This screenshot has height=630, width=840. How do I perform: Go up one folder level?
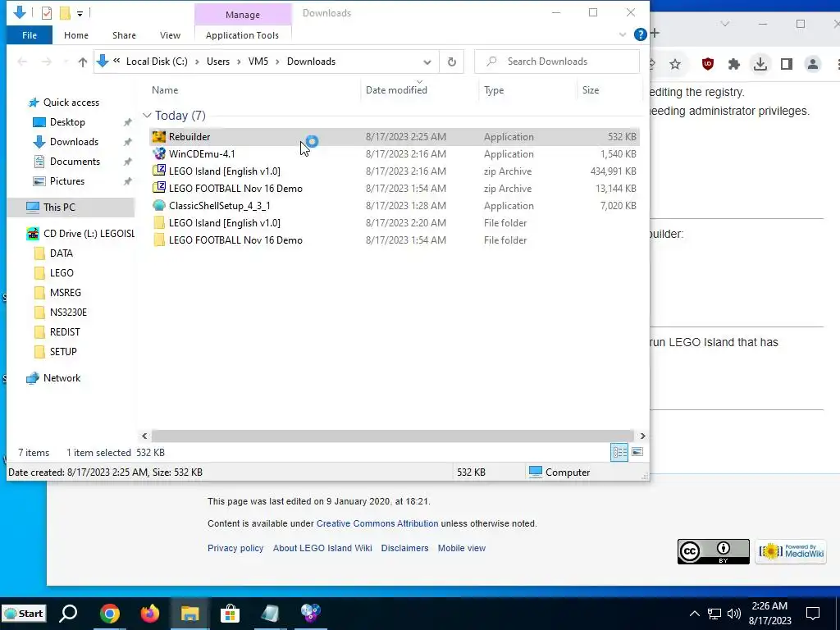[x=83, y=62]
